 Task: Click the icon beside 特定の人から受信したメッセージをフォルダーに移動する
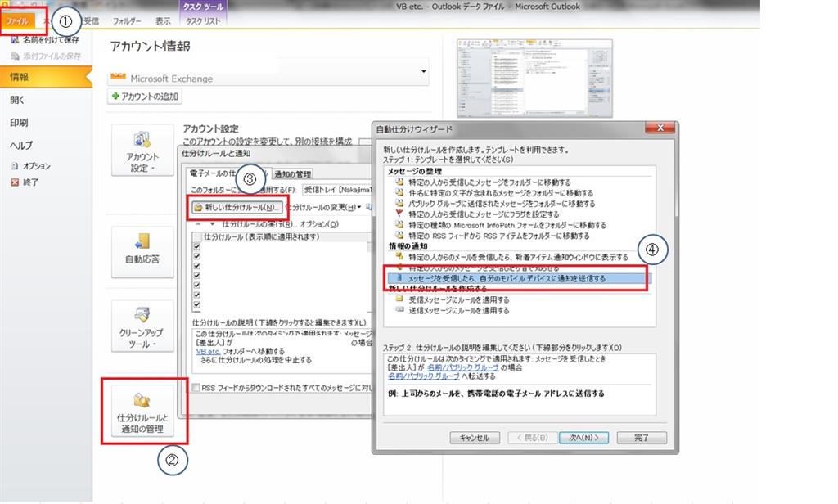399,182
